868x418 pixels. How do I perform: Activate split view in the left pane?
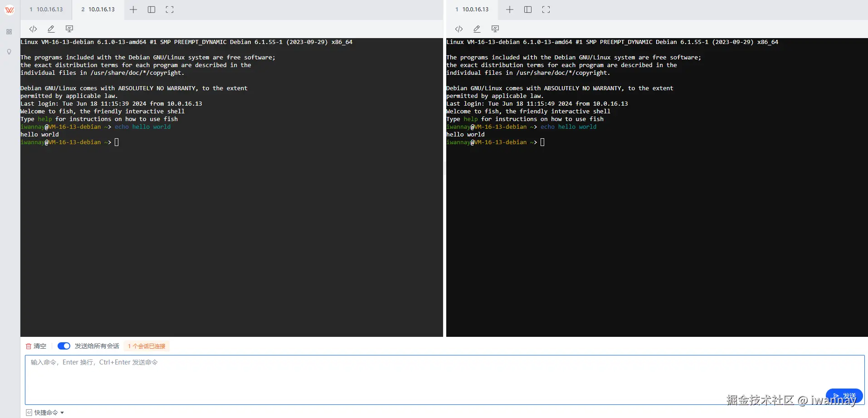151,9
